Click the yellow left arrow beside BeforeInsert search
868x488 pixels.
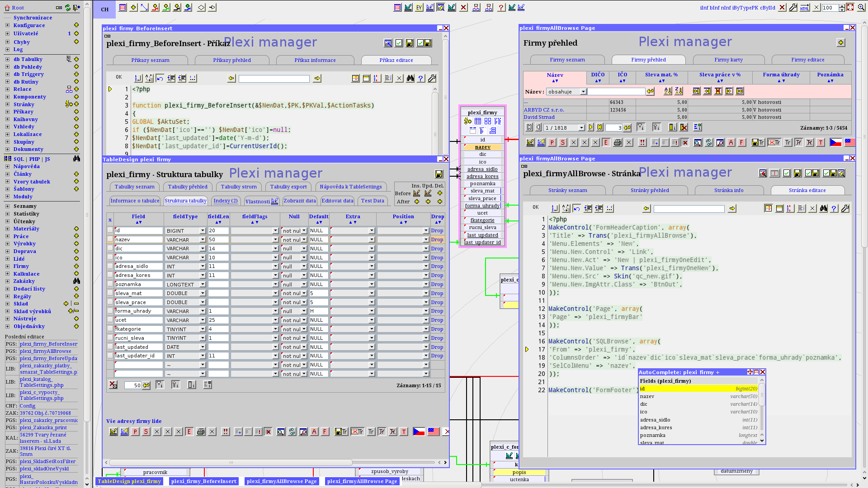[231, 78]
